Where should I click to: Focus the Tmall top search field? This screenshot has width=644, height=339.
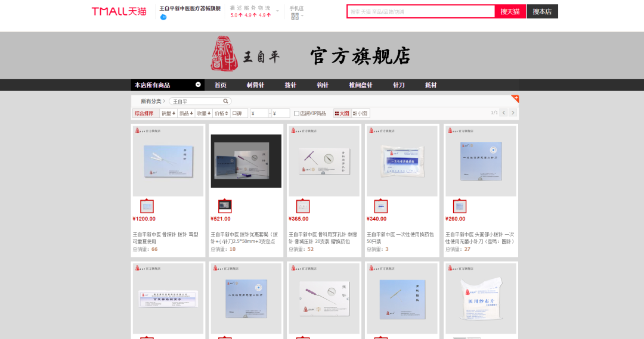421,11
